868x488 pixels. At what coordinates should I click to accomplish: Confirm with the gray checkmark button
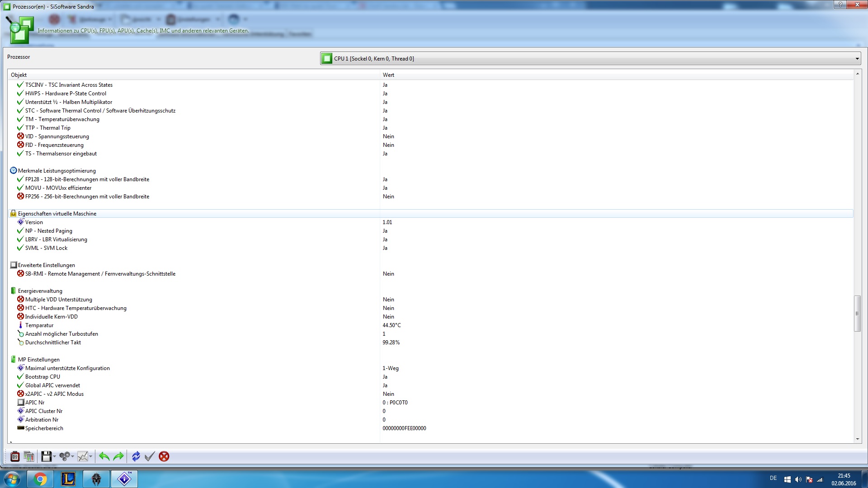tap(150, 456)
